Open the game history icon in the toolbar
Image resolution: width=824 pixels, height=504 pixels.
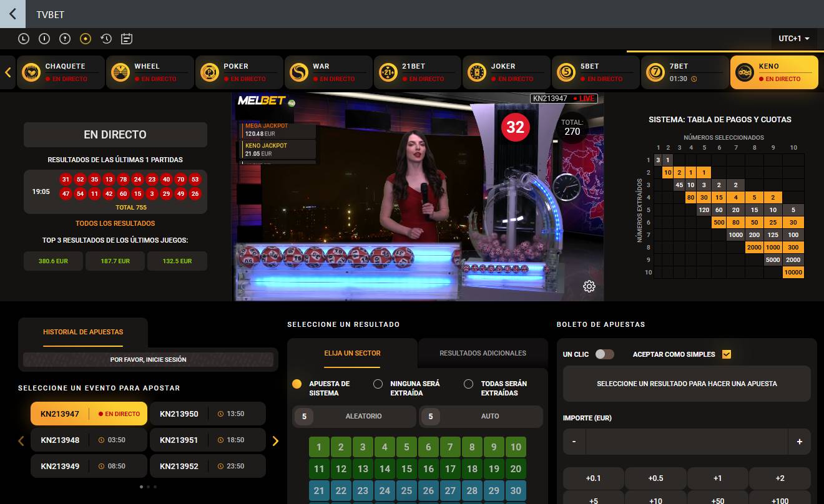tap(106, 38)
